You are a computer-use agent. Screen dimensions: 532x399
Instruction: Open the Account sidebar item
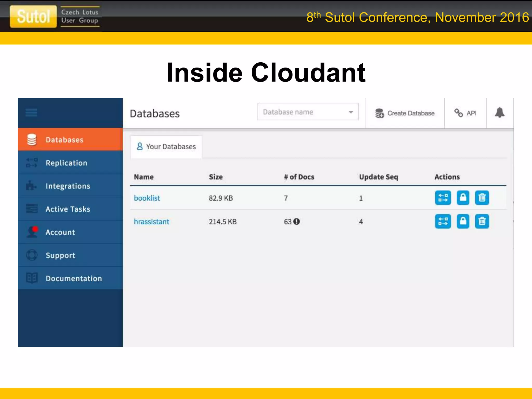60,232
